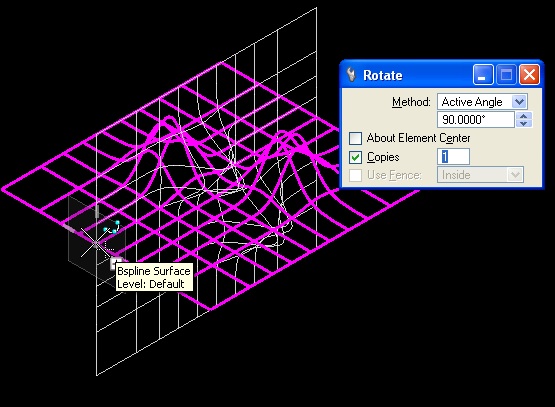This screenshot has width=555, height=407.
Task: Click the 90.0000° angle input field
Action: (476, 120)
